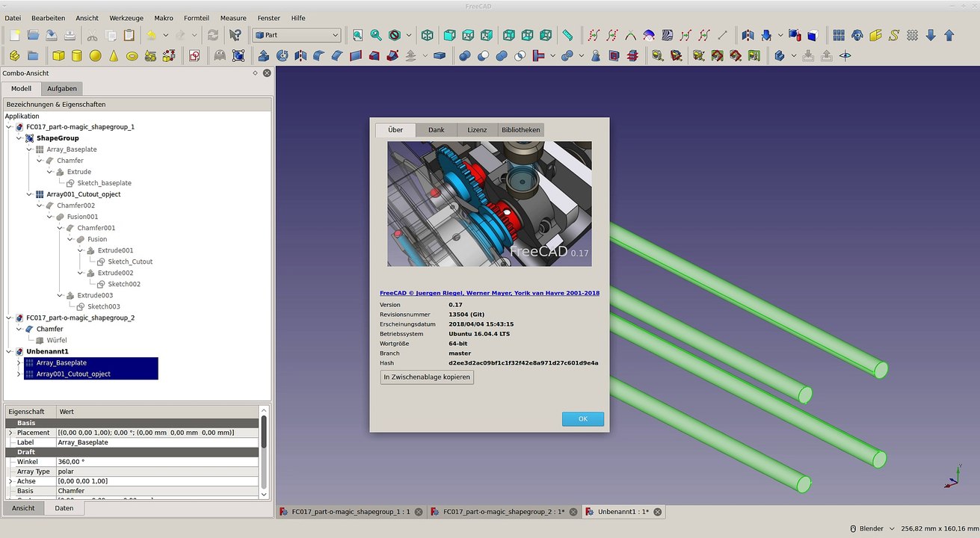Close the Unbenannt1 document tab
Image resolution: width=980 pixels, height=538 pixels.
[657, 512]
